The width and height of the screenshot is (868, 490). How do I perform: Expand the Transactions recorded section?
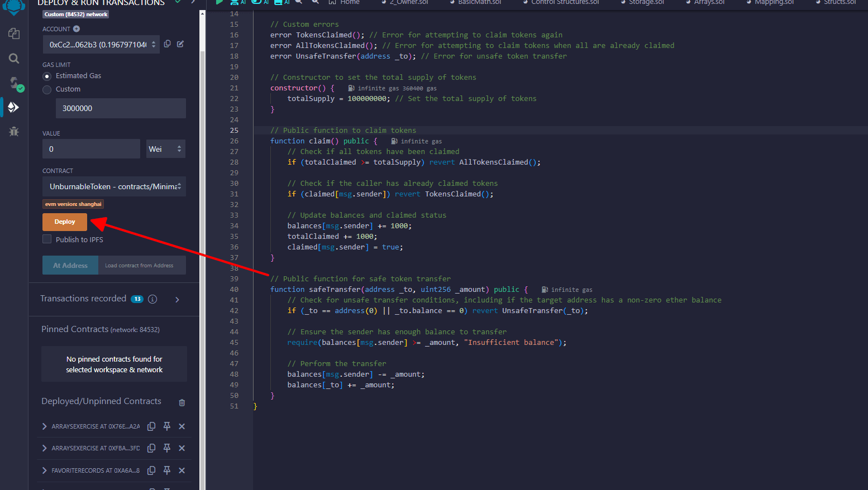tap(177, 300)
